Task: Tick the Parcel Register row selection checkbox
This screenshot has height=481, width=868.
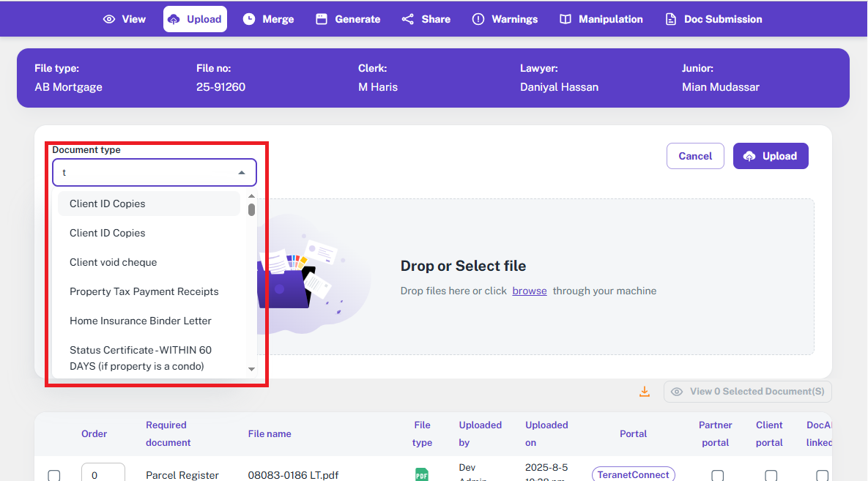Action: (x=54, y=475)
